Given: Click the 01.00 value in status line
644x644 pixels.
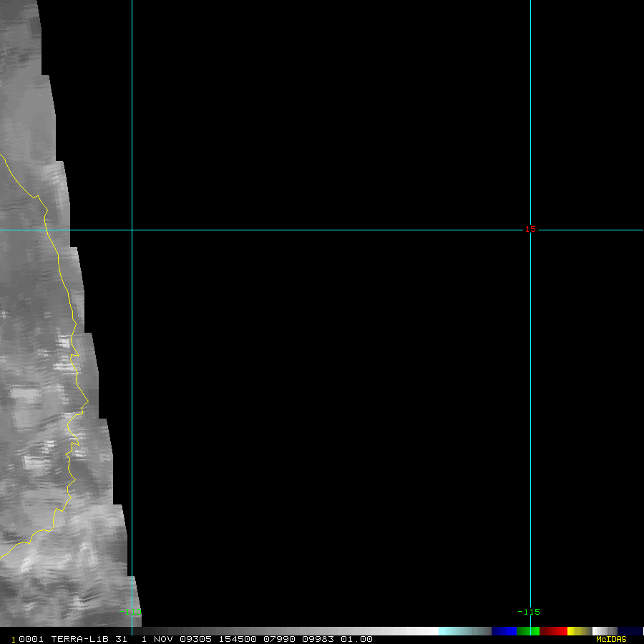Looking at the screenshot, I should point(356,639).
